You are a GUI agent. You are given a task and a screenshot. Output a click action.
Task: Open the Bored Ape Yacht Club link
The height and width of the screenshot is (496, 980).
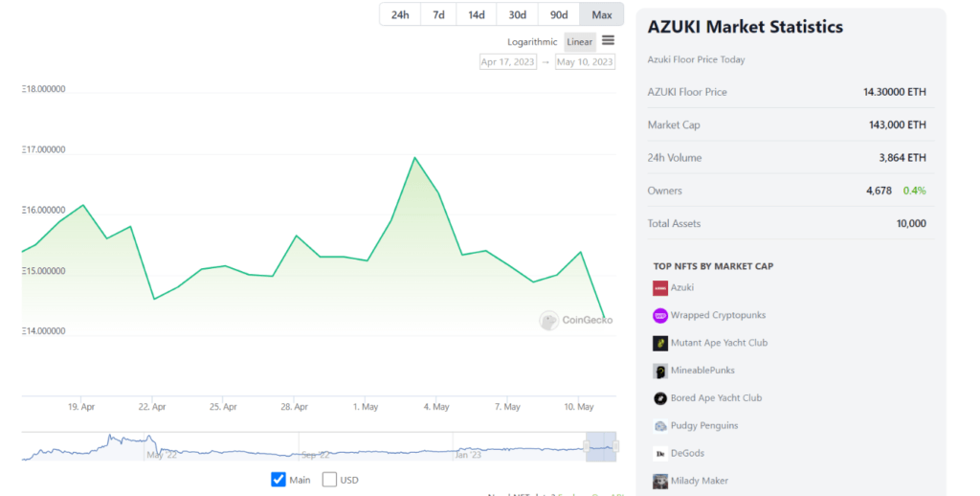click(x=716, y=397)
